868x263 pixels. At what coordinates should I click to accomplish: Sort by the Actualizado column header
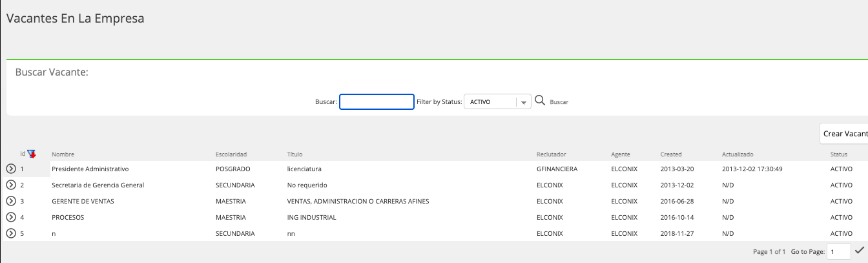coord(738,154)
